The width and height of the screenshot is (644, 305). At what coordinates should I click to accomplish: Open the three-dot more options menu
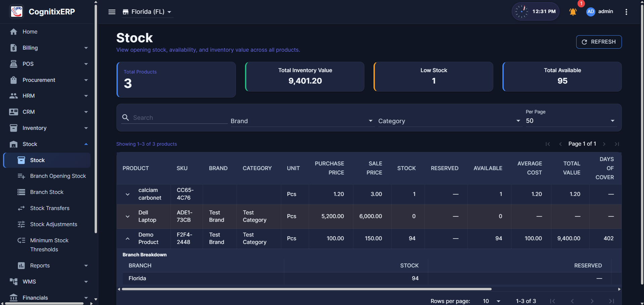coord(626,12)
